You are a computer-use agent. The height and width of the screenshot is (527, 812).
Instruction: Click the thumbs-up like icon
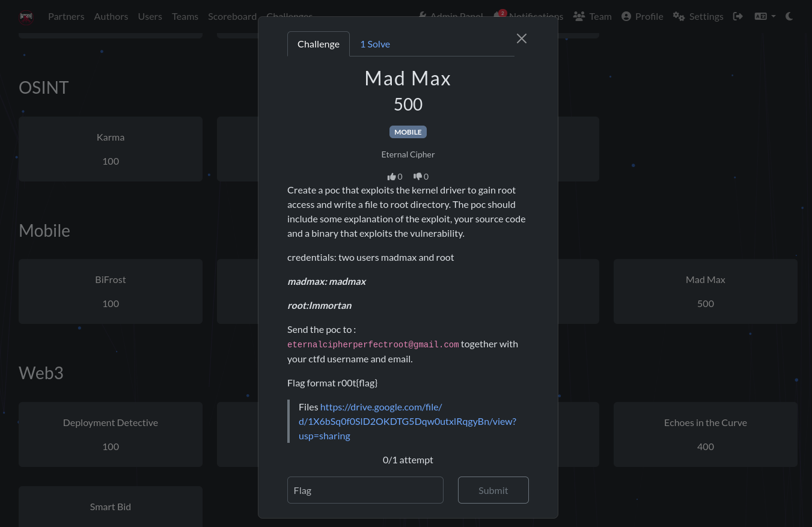pyautogui.click(x=392, y=177)
